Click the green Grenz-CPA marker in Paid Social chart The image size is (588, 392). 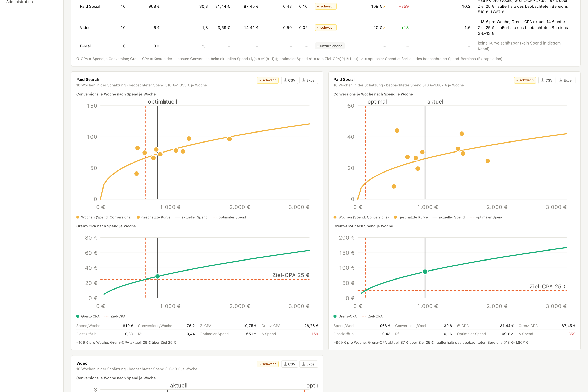(425, 272)
